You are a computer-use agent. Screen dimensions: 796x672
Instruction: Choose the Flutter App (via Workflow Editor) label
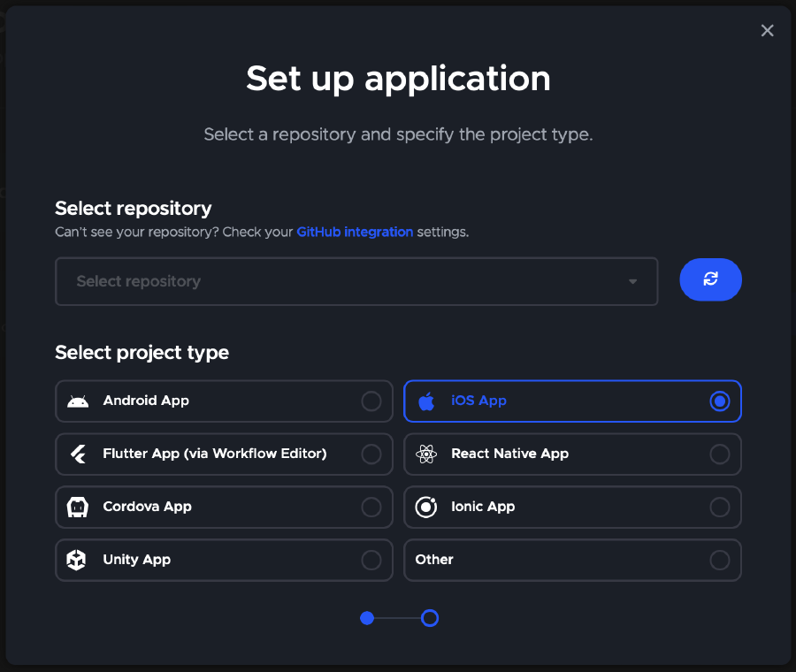pos(215,454)
